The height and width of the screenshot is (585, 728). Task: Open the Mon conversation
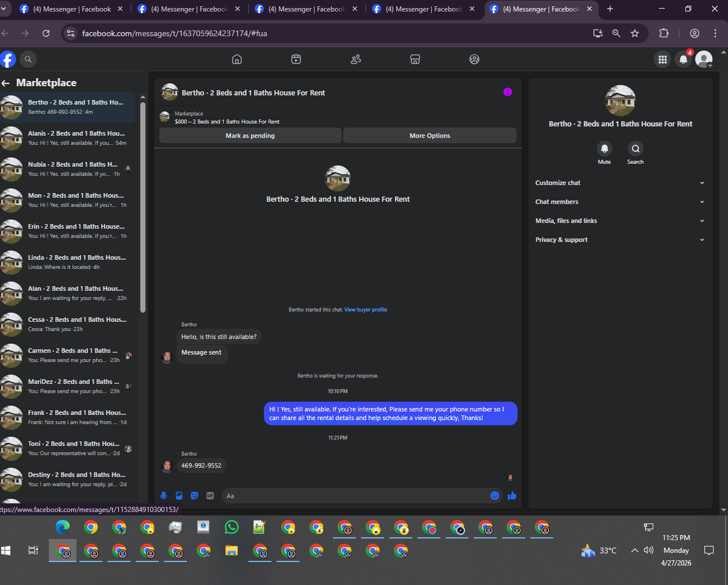coord(68,200)
